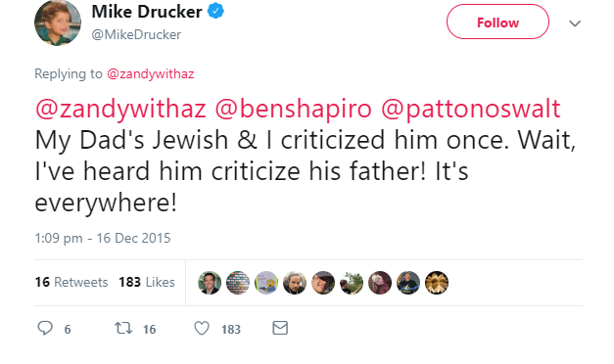Screen dimensions: 614x364
Task: Follow Mike Drucker
Action: click(497, 22)
